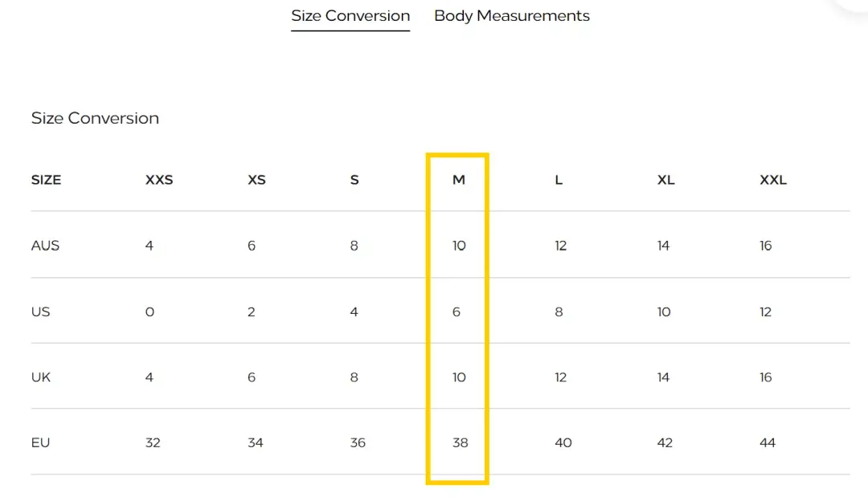The width and height of the screenshot is (868, 497).
Task: Select the XS column header
Action: click(256, 180)
